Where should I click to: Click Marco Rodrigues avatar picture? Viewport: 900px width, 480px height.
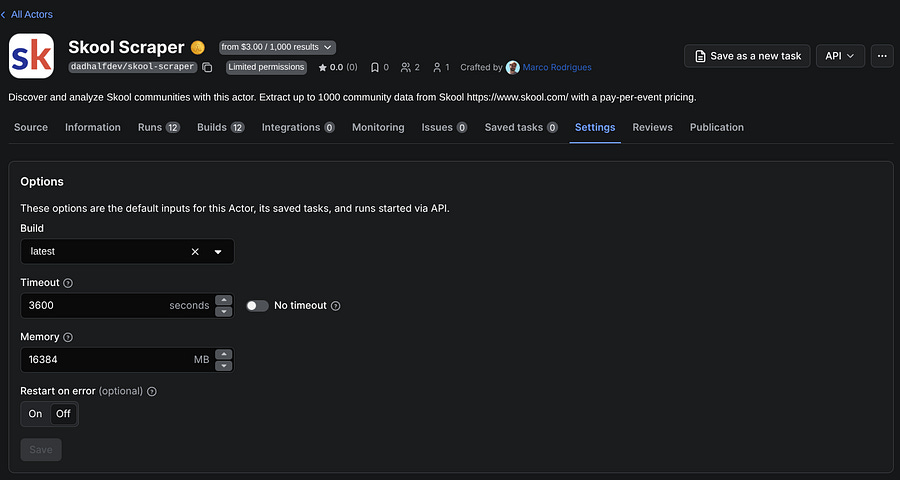coord(513,67)
